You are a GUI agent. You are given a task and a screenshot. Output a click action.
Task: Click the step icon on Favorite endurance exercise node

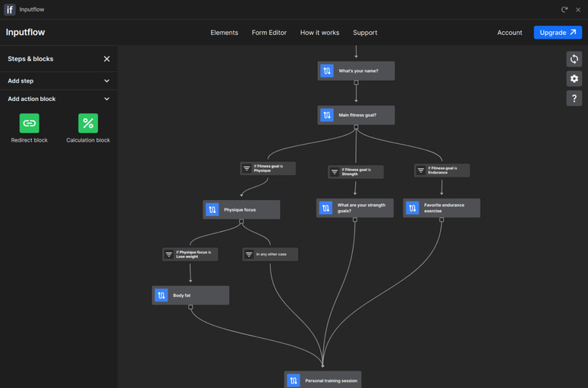click(413, 208)
